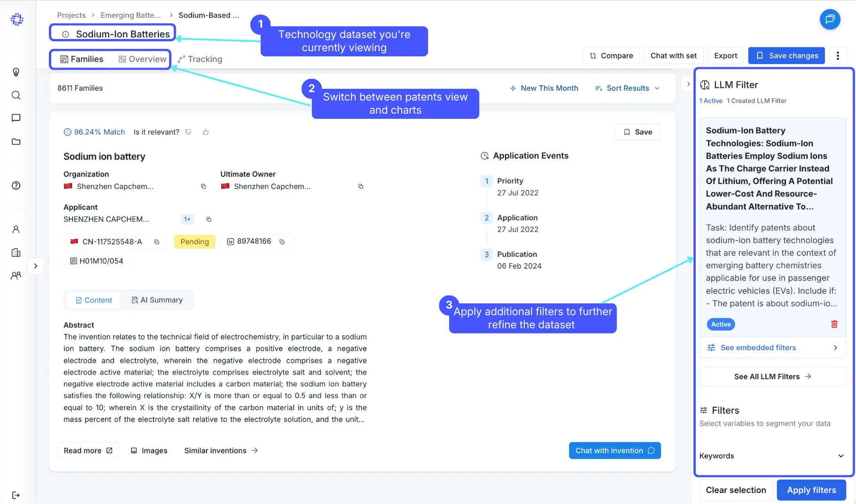856x504 pixels.
Task: Click the Compare button
Action: point(611,55)
